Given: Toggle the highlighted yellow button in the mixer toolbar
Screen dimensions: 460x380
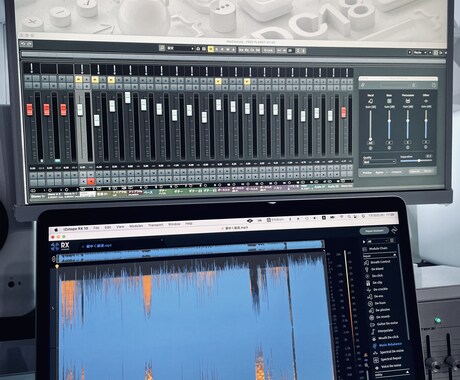Looking at the screenshot, I should click(x=211, y=49).
